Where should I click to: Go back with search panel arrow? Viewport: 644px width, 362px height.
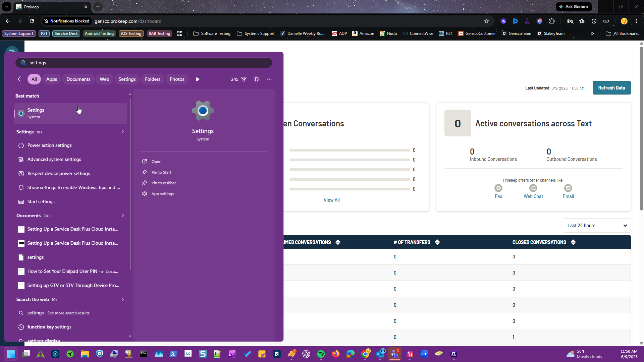[x=20, y=79]
